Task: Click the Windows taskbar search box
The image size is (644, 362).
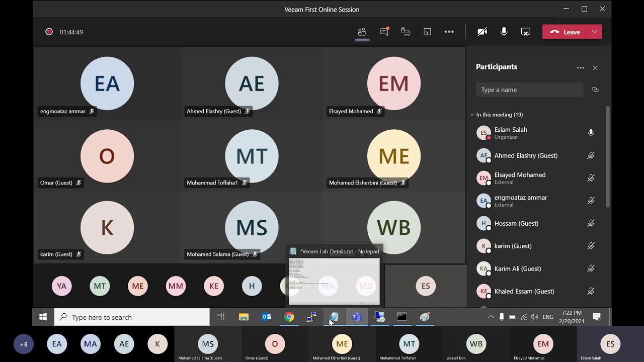Action: tap(132, 317)
